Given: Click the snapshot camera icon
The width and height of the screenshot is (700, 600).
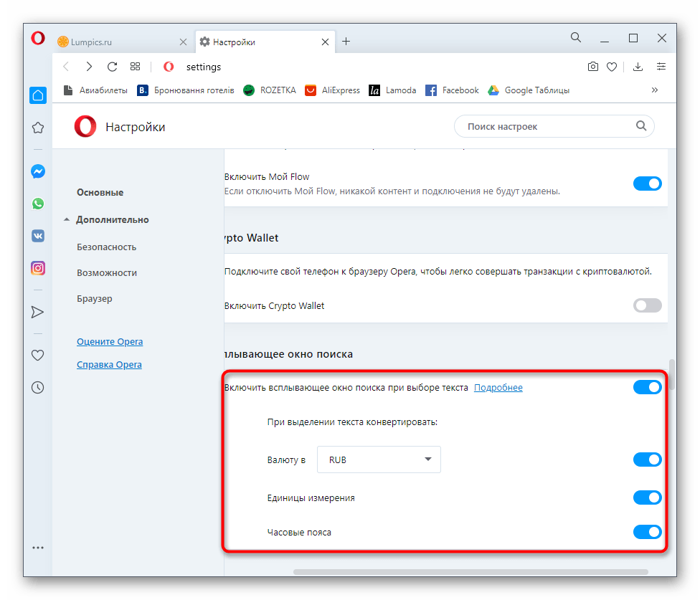Looking at the screenshot, I should coord(592,67).
